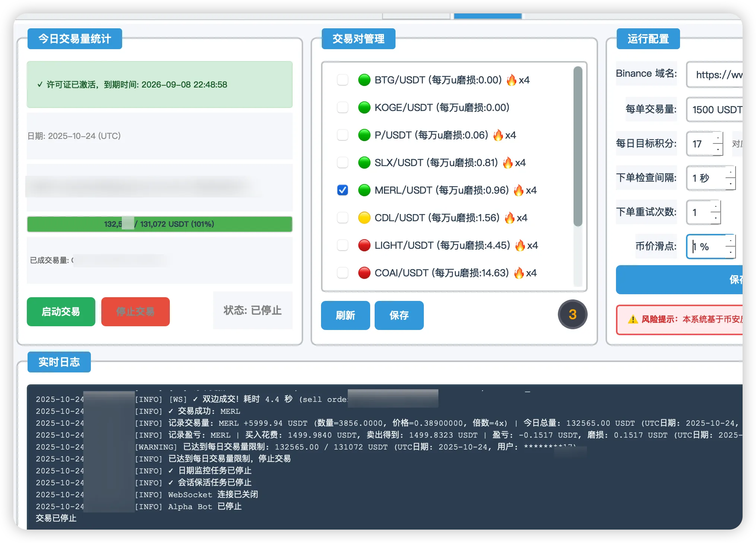
Task: Increase order retry count up arrow
Action: point(715,207)
